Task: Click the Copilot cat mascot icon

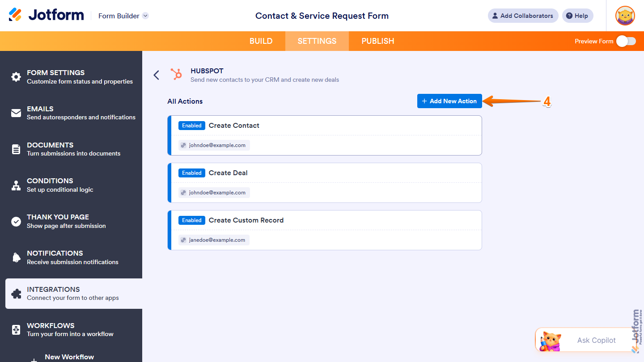Action: 550,341
